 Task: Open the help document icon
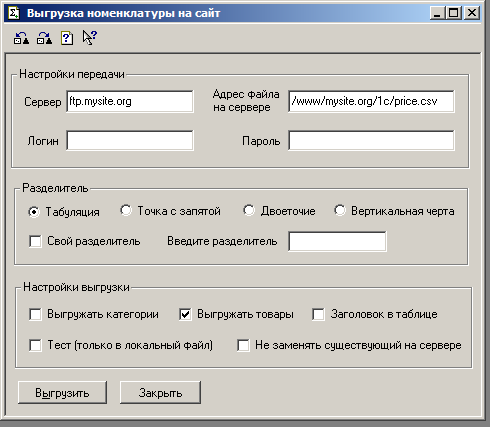[67, 38]
